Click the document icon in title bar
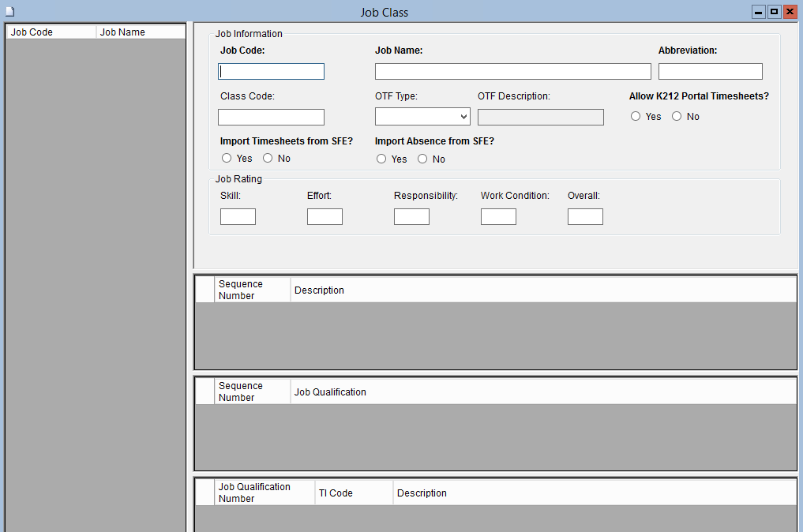The height and width of the screenshot is (532, 803). [x=10, y=12]
